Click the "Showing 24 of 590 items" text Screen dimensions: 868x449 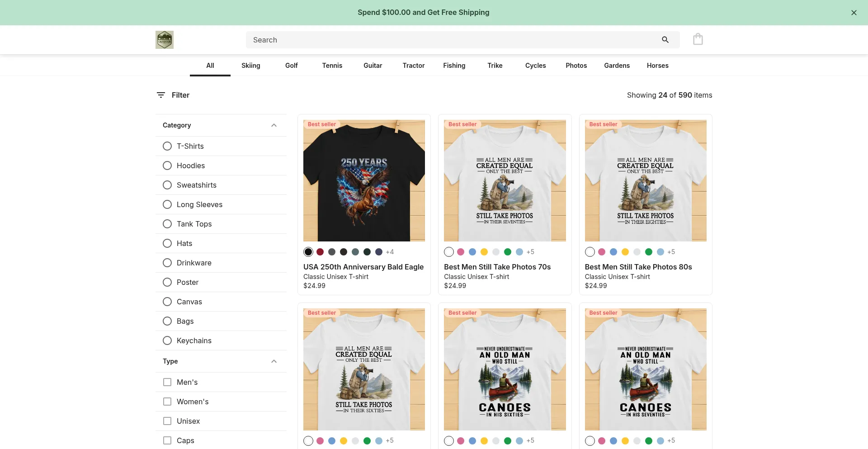pyautogui.click(x=670, y=95)
